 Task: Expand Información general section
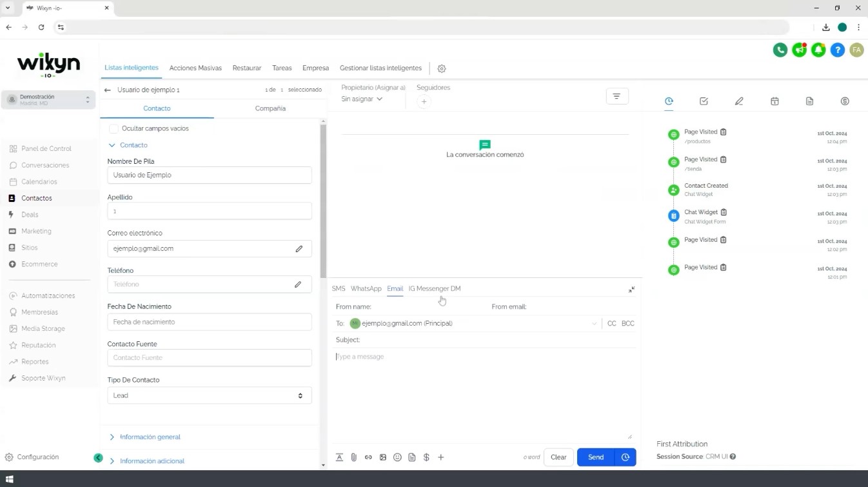pyautogui.click(x=144, y=437)
